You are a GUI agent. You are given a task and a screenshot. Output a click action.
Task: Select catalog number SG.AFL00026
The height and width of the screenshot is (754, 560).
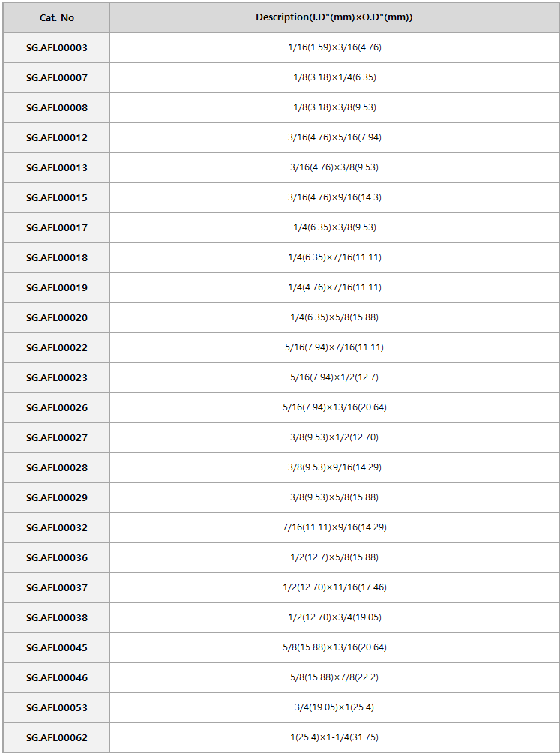pyautogui.click(x=57, y=408)
